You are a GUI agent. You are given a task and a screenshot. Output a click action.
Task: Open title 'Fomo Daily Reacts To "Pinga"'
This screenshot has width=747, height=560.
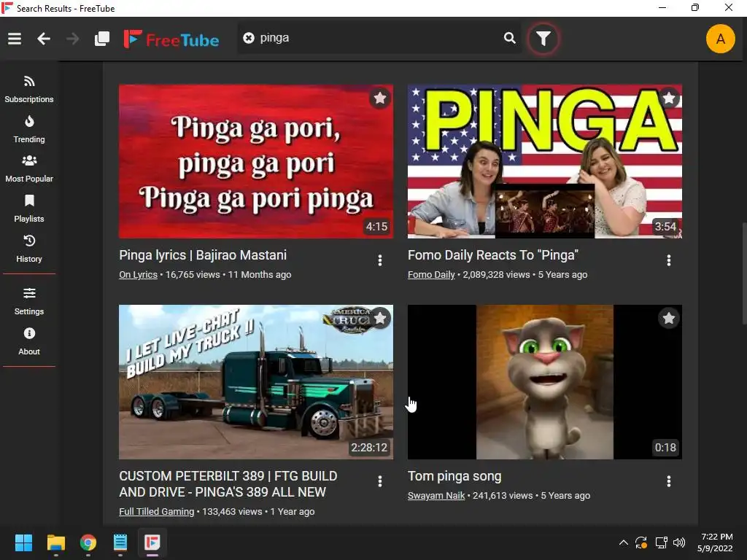493,255
